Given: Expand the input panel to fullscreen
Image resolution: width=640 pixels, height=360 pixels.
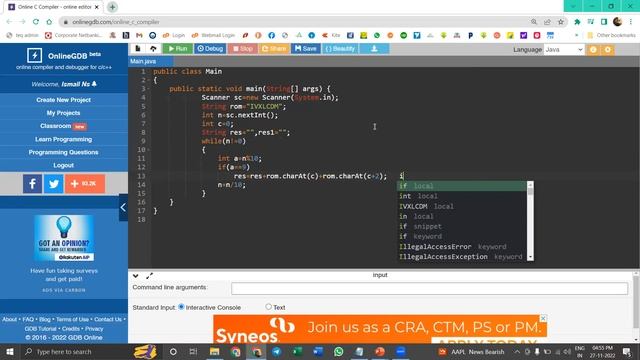Looking at the screenshot, I should 149,276.
